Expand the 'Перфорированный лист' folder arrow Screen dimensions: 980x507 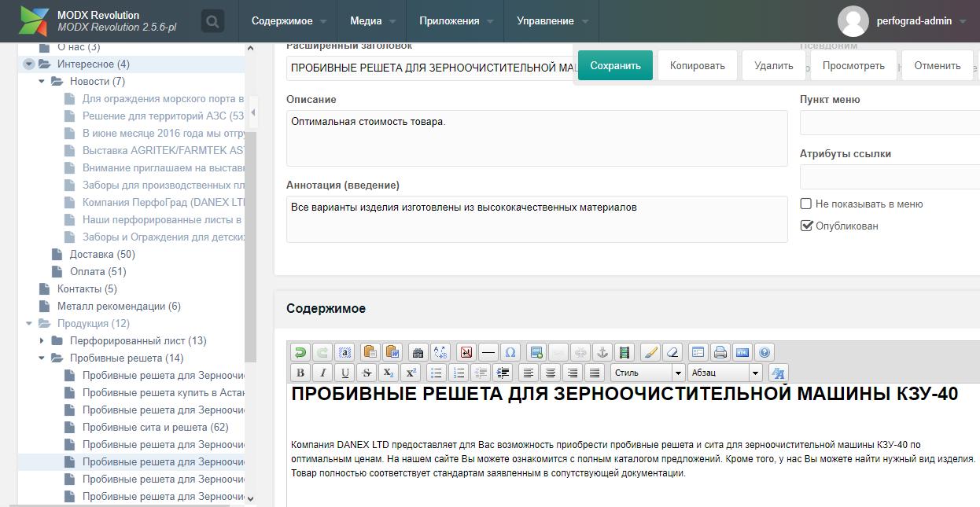pos(42,341)
